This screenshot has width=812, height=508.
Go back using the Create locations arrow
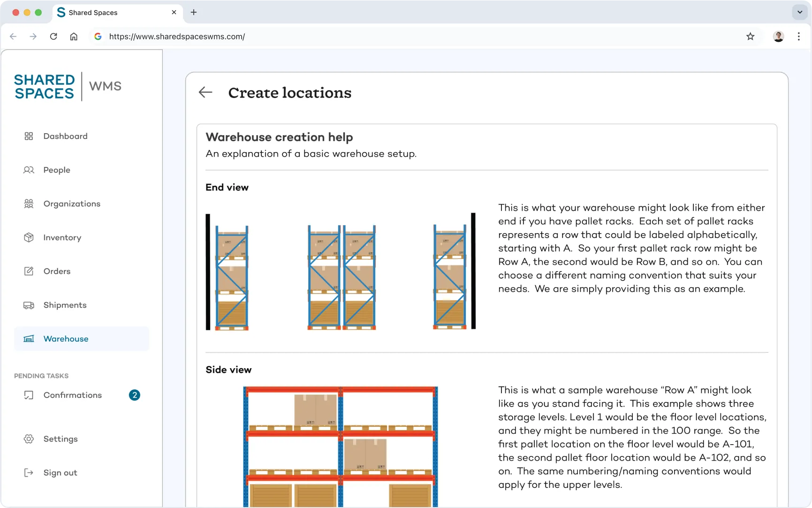click(x=205, y=92)
